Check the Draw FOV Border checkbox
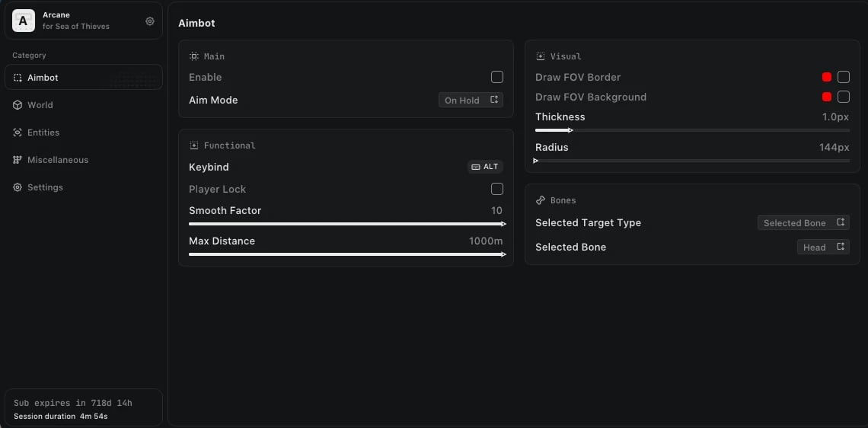Image resolution: width=868 pixels, height=428 pixels. [844, 77]
